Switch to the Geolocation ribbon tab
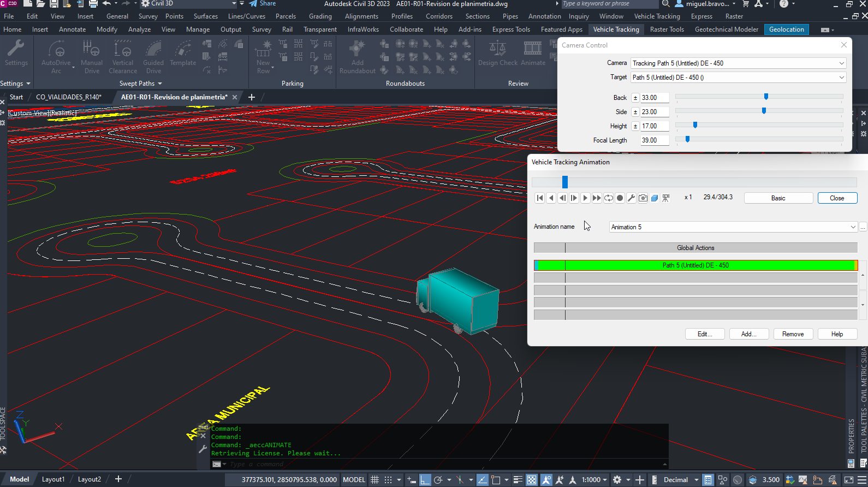This screenshot has height=487, width=868. 787,29
